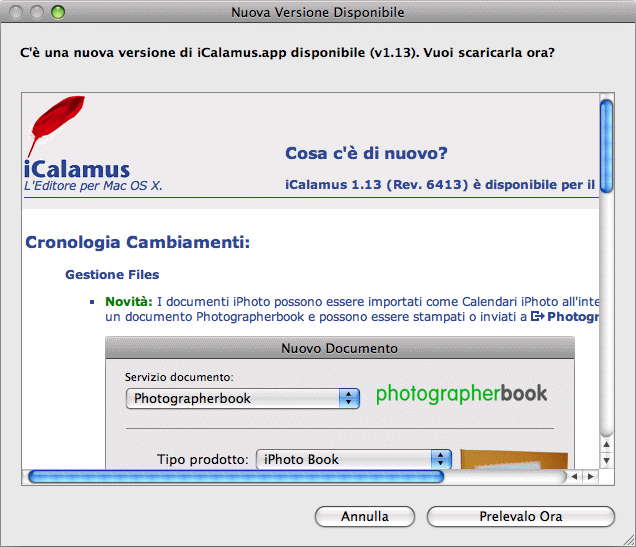Click the Prelevalo Ora button
Image resolution: width=636 pixels, height=547 pixels.
coord(521,516)
